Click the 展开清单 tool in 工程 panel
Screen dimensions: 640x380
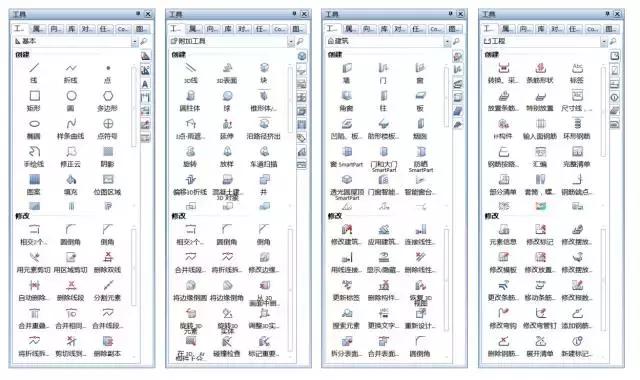540,346
